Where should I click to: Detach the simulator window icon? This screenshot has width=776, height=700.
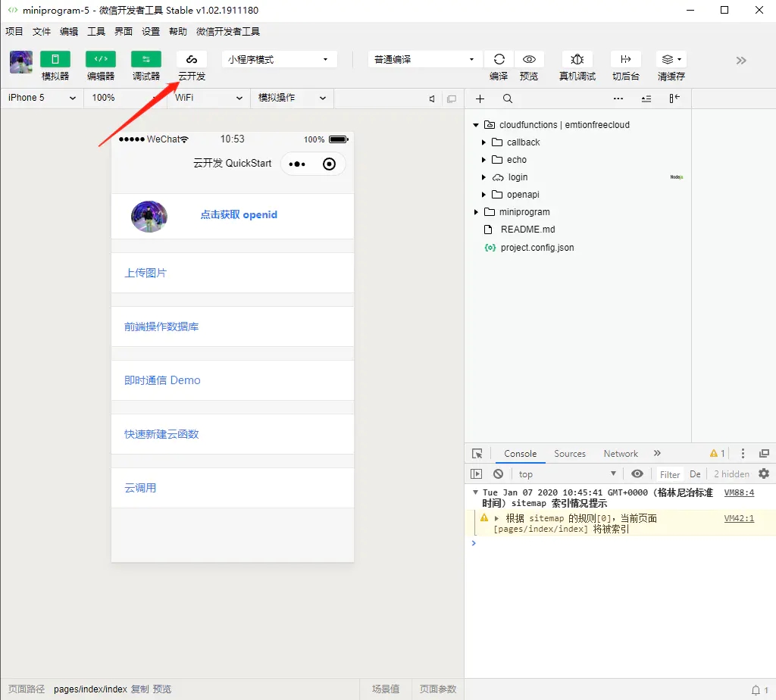pos(452,99)
